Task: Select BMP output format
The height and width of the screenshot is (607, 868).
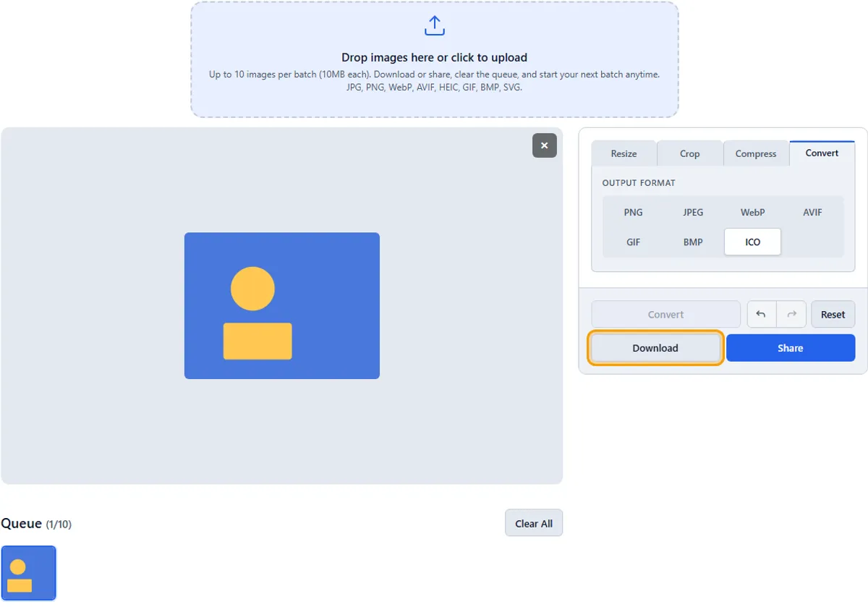Action: 693,242
